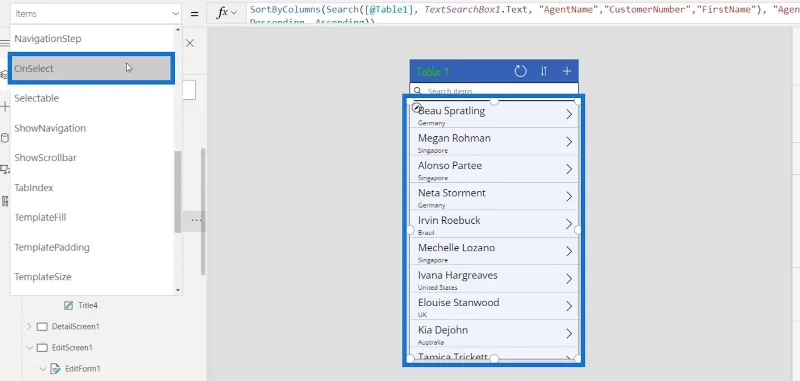Click the Search items text box

[494, 91]
